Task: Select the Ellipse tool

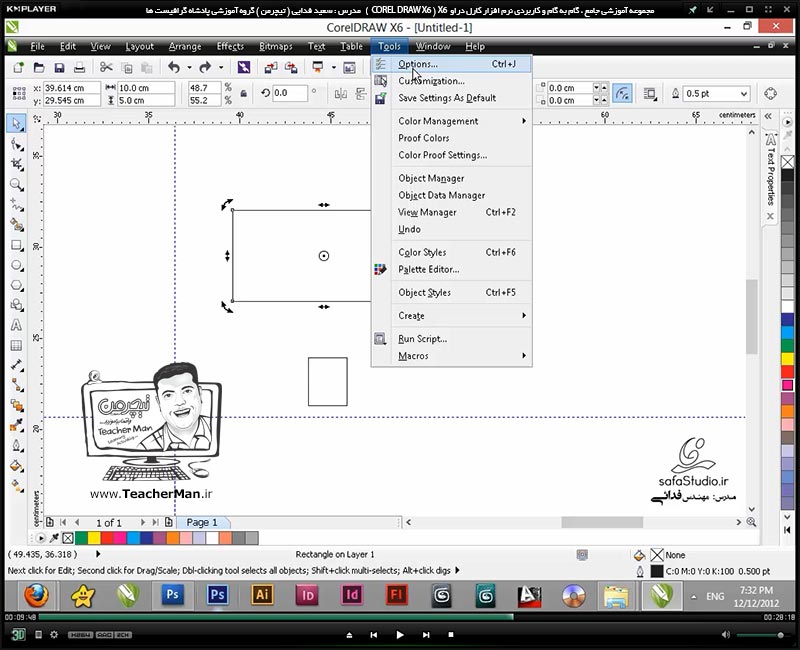Action: coord(16,265)
